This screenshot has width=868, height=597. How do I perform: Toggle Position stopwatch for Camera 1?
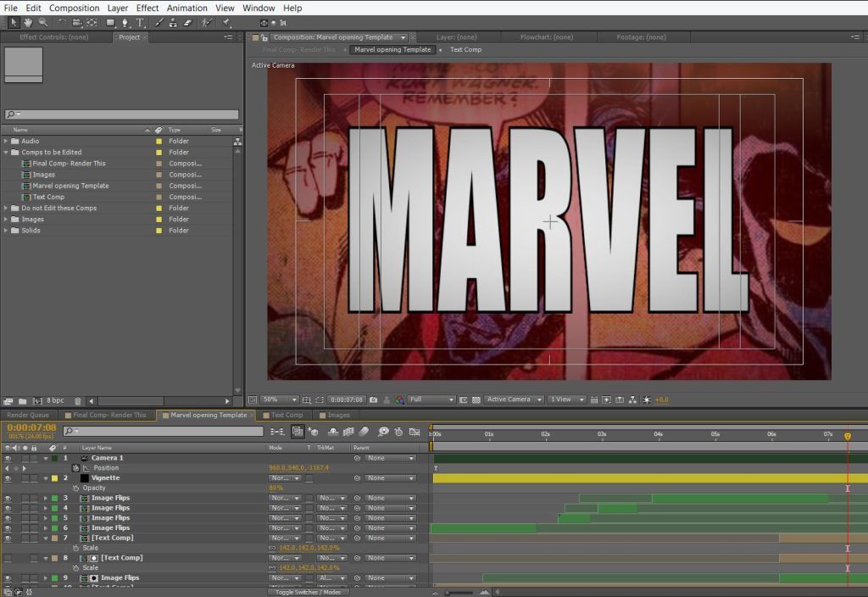[75, 468]
